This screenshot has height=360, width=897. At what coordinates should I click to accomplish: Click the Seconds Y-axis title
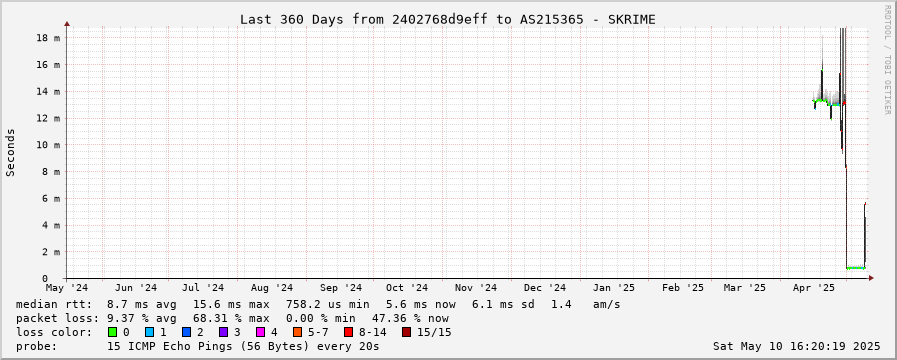pos(10,152)
